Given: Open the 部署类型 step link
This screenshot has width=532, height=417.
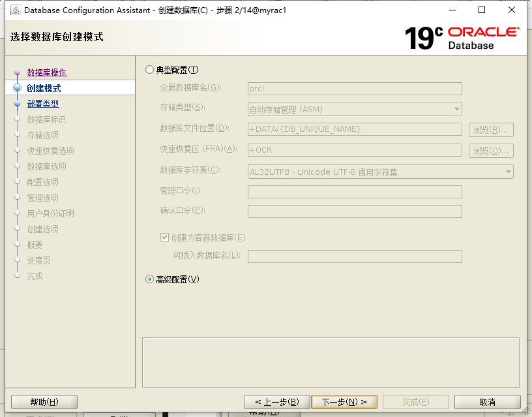Looking at the screenshot, I should click(43, 104).
